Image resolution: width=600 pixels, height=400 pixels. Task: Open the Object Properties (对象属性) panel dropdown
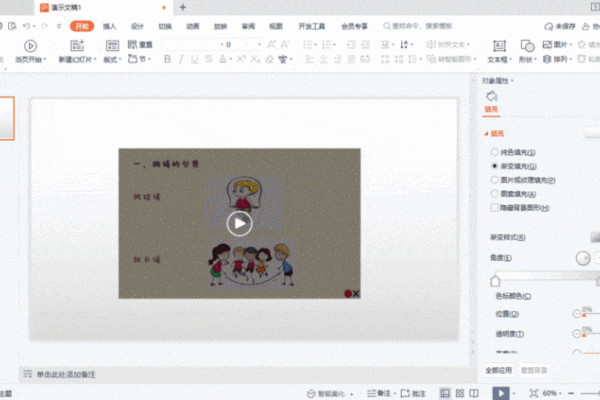point(512,81)
